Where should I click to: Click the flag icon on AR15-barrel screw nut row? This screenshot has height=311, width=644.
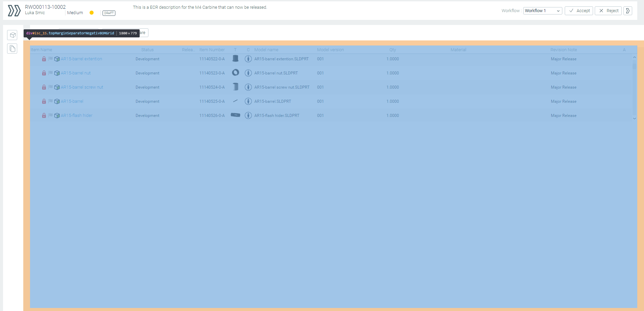[50, 87]
